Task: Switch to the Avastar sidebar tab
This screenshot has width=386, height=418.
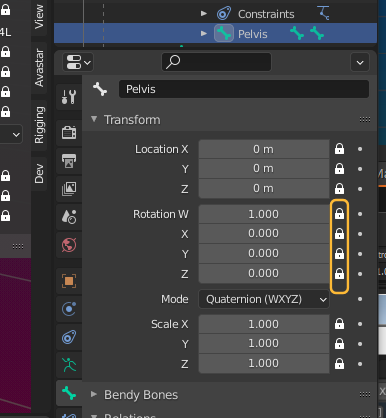Action: [x=39, y=68]
